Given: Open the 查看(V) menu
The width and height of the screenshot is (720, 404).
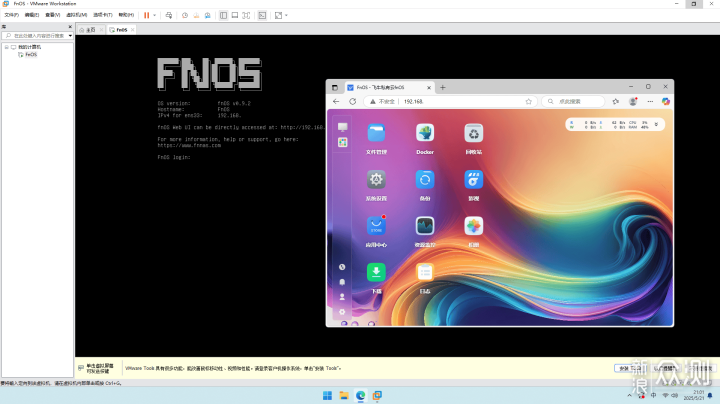Looking at the screenshot, I should pyautogui.click(x=52, y=15).
